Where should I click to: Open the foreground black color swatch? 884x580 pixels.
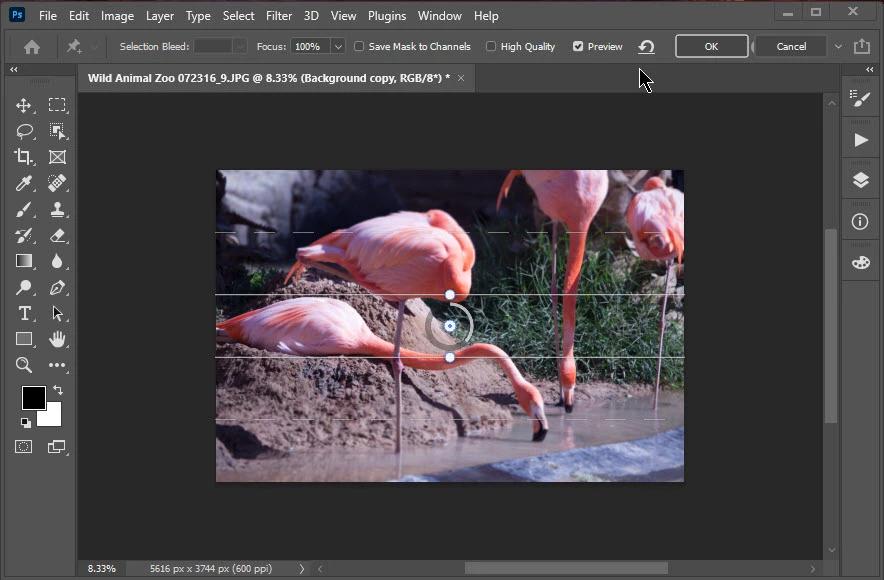(33, 398)
